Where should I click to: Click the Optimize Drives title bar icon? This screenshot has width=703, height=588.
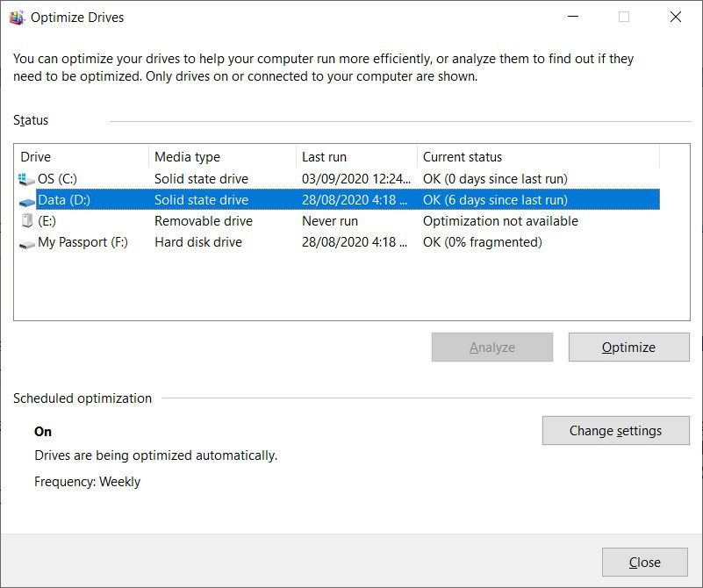point(18,18)
